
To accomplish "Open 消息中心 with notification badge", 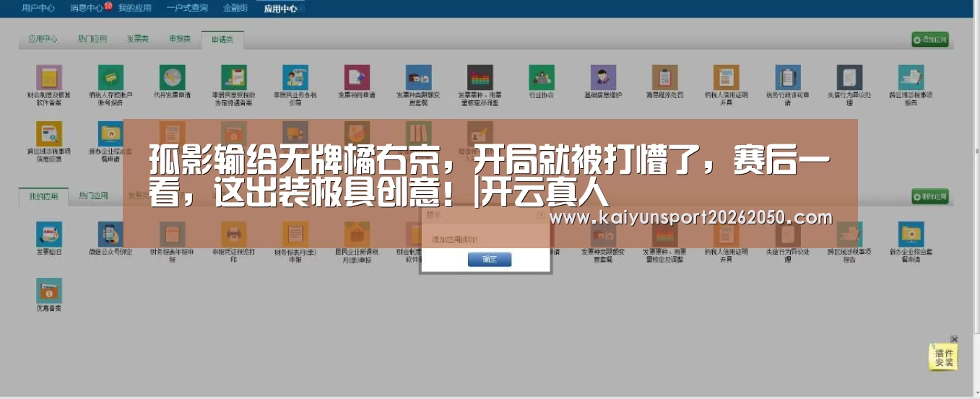I will tap(86, 8).
